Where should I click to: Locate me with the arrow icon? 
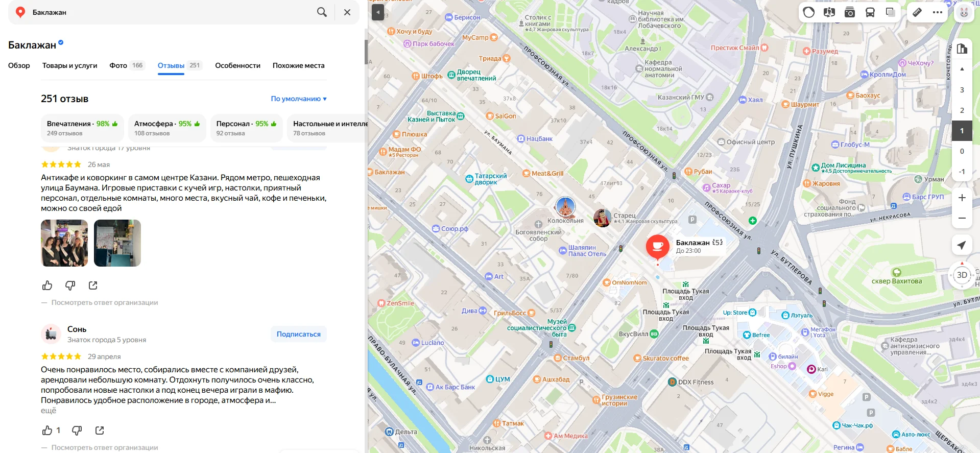click(x=962, y=245)
